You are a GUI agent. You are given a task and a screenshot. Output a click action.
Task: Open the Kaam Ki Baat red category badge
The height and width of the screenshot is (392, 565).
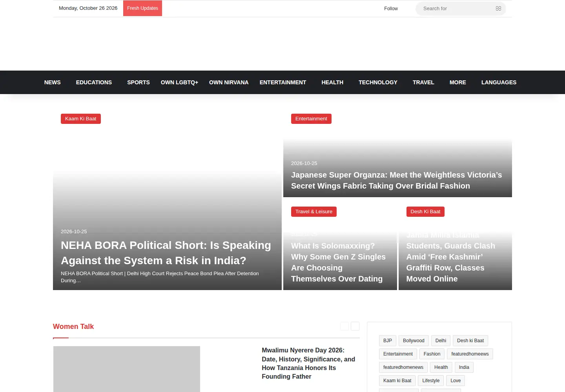81,119
